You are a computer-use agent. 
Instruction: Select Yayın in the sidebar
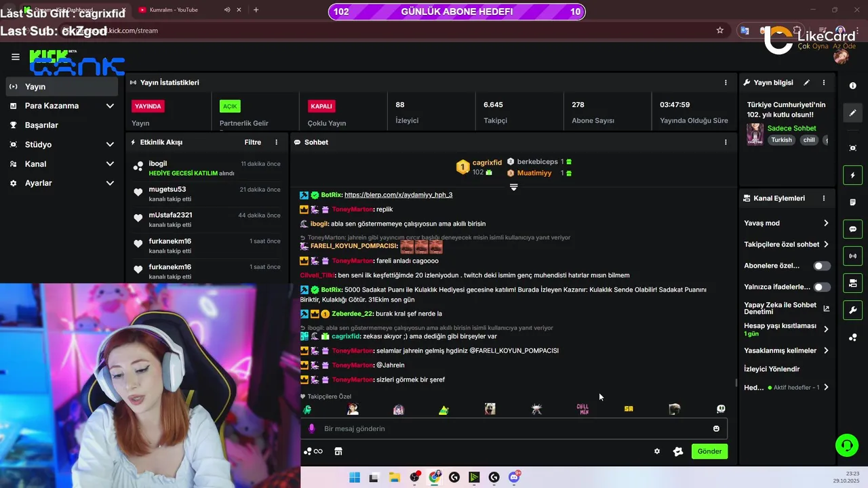point(62,87)
